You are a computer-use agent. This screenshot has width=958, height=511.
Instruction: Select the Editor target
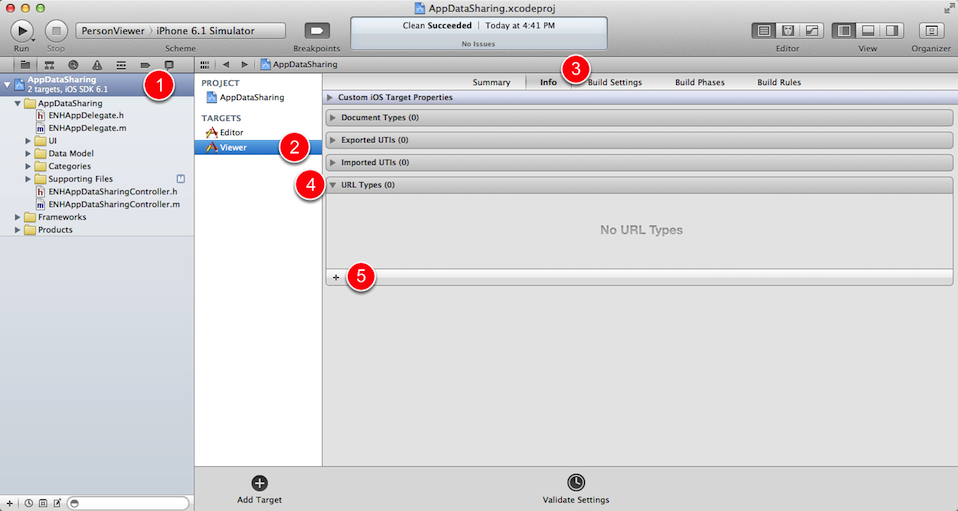(x=225, y=132)
